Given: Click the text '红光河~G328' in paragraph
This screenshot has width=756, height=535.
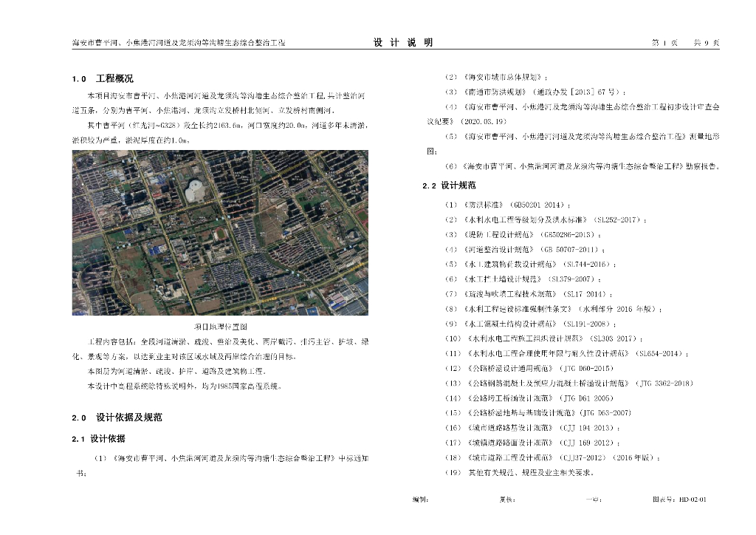Looking at the screenshot, I should coord(155,126).
